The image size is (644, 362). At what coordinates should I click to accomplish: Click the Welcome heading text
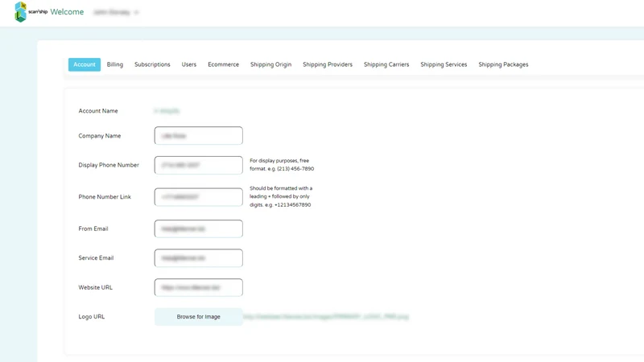(67, 12)
